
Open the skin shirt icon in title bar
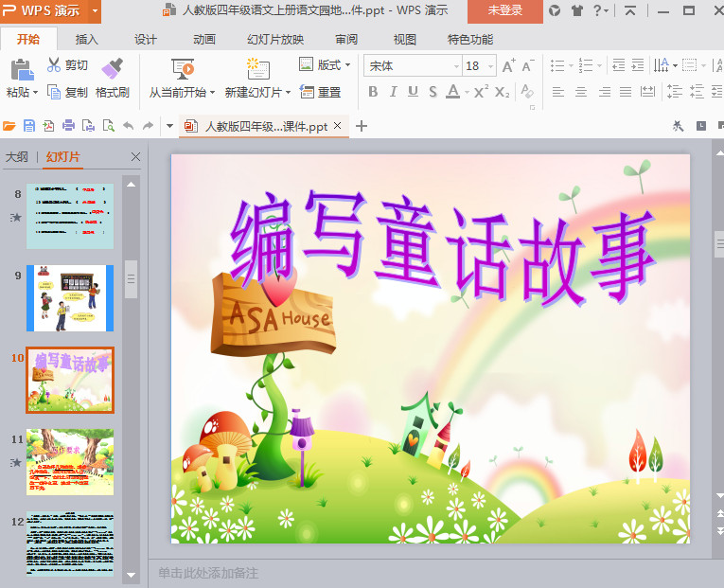click(577, 10)
